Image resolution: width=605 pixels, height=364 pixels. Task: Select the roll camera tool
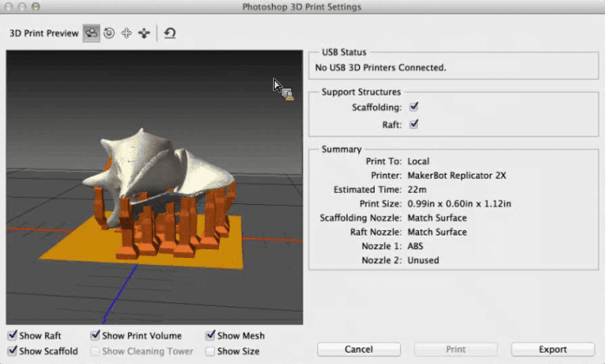pos(110,33)
